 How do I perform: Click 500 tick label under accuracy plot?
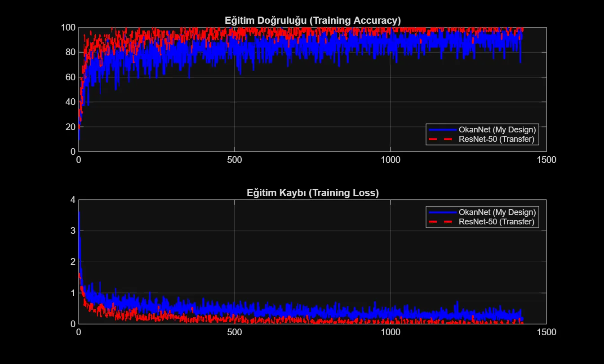coord(234,160)
